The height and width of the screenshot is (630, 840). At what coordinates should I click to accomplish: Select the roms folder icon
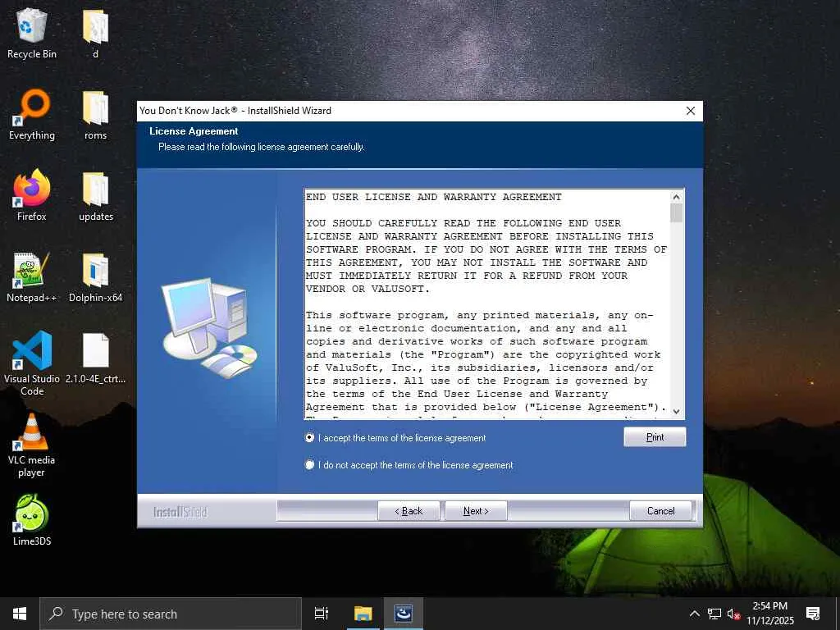point(95,115)
